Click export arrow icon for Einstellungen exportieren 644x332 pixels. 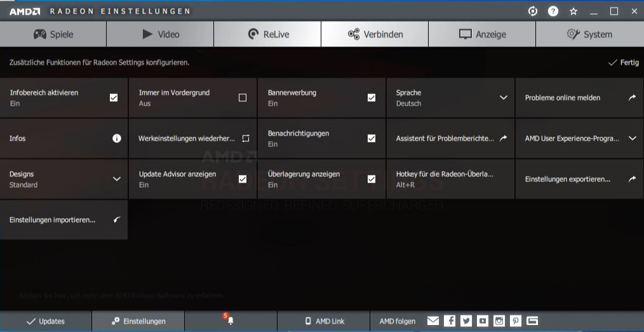632,179
